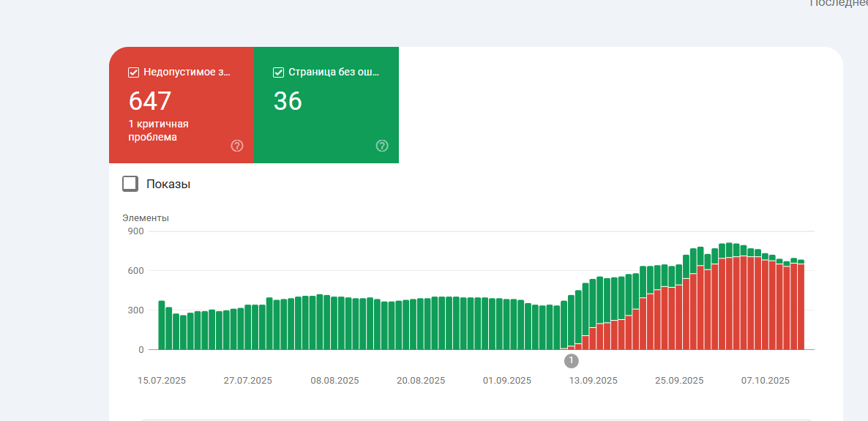Screen dimensions: 868x421
Task: Click the 07.10.2025 date axis label
Action: 766,380
